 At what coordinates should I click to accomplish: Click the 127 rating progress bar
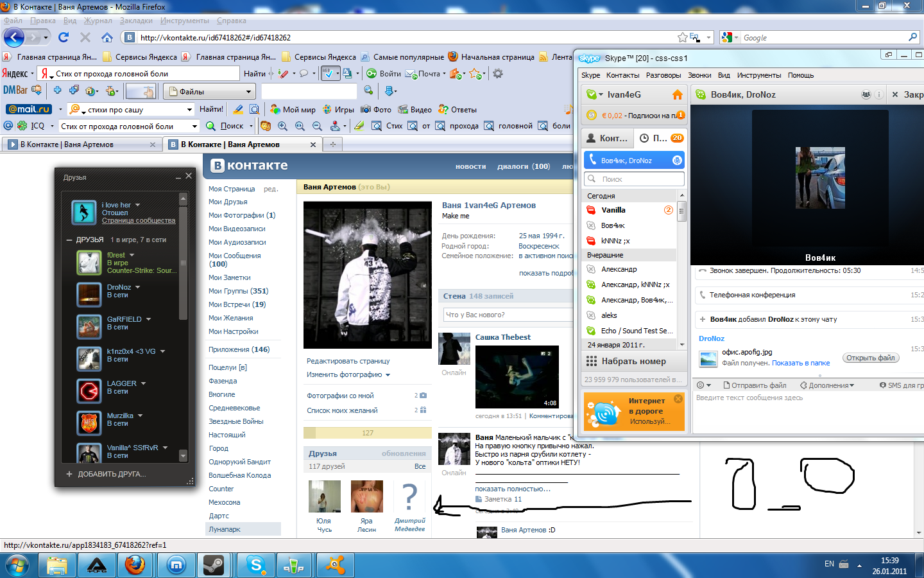tap(367, 433)
